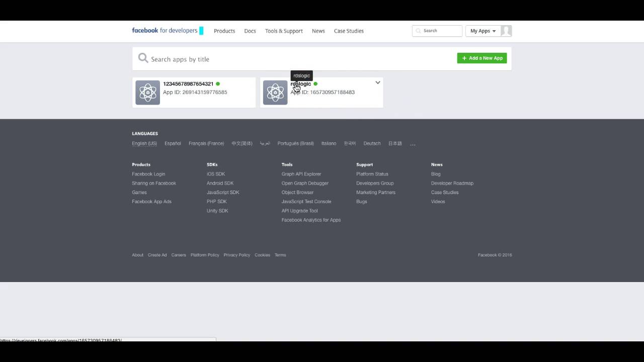Open the Facebook Login product link
The image size is (644, 362).
(x=148, y=174)
